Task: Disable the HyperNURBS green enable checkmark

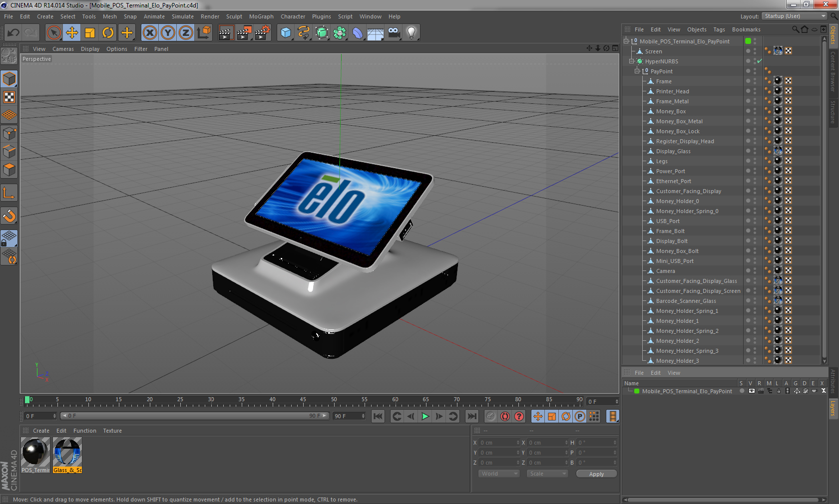Action: 760,61
